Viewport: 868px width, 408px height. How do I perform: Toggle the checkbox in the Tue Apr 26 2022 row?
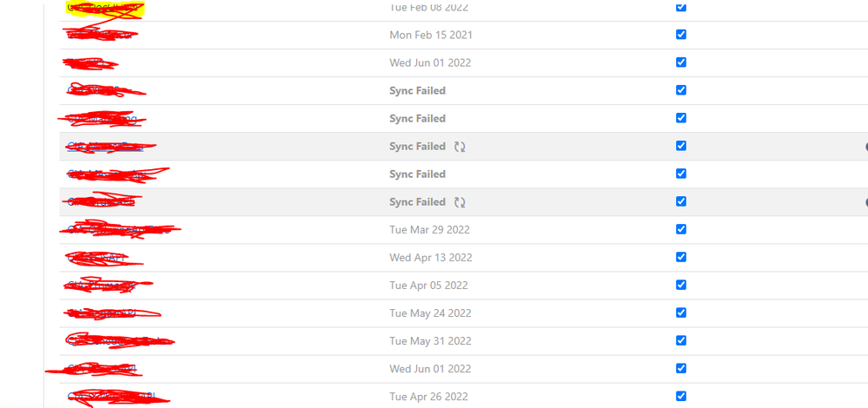pyautogui.click(x=681, y=396)
